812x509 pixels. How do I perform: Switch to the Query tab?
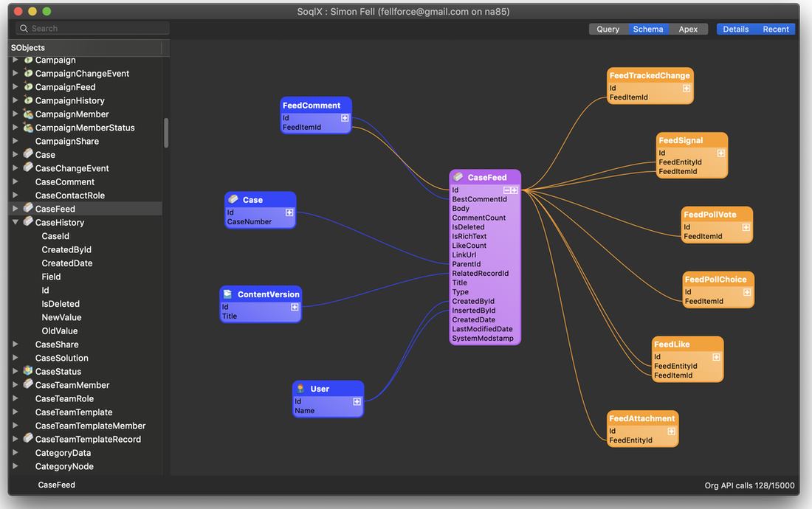608,29
